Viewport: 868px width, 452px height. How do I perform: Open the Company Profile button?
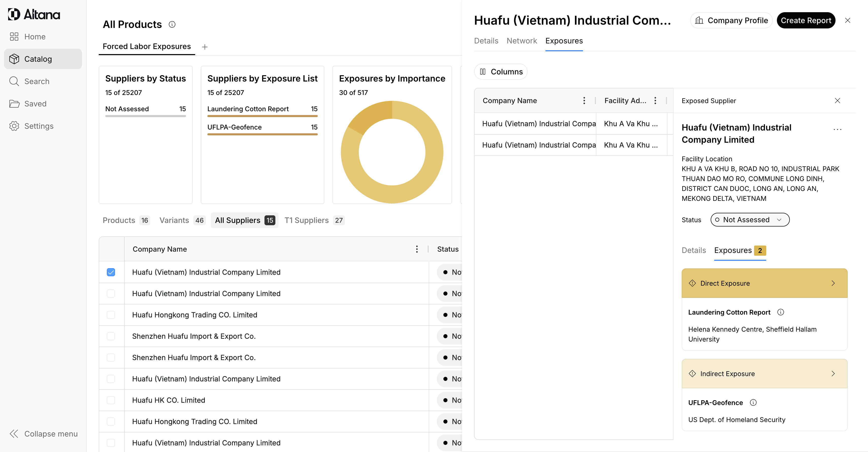click(731, 21)
